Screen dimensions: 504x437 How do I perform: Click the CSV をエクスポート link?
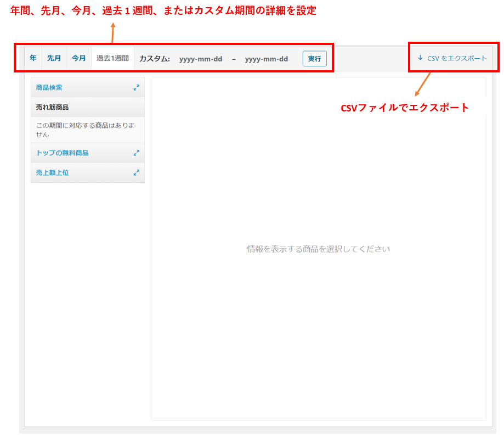[x=456, y=58]
